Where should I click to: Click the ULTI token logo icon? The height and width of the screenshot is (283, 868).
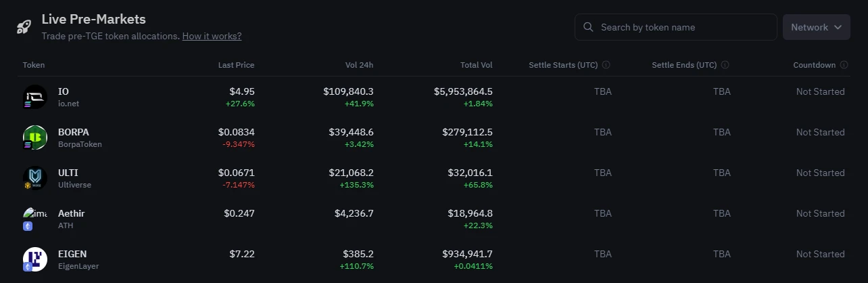point(34,178)
